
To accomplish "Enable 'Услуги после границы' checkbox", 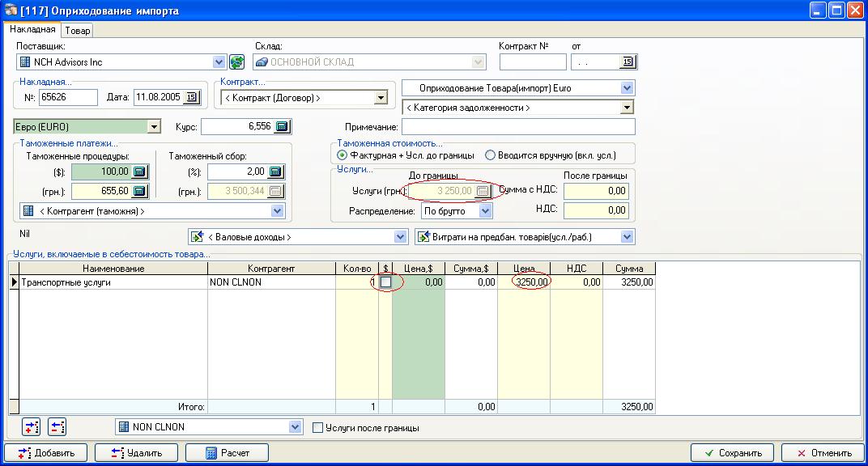I will tap(318, 427).
